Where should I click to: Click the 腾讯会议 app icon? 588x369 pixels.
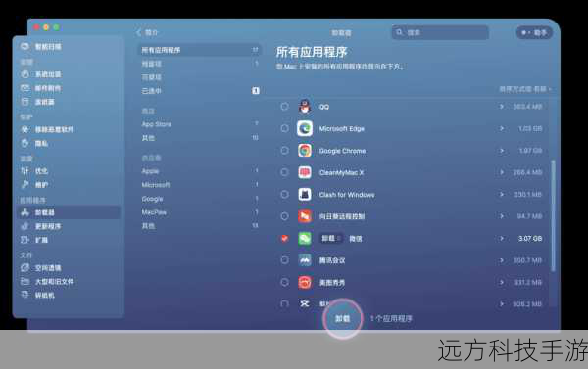tap(305, 260)
